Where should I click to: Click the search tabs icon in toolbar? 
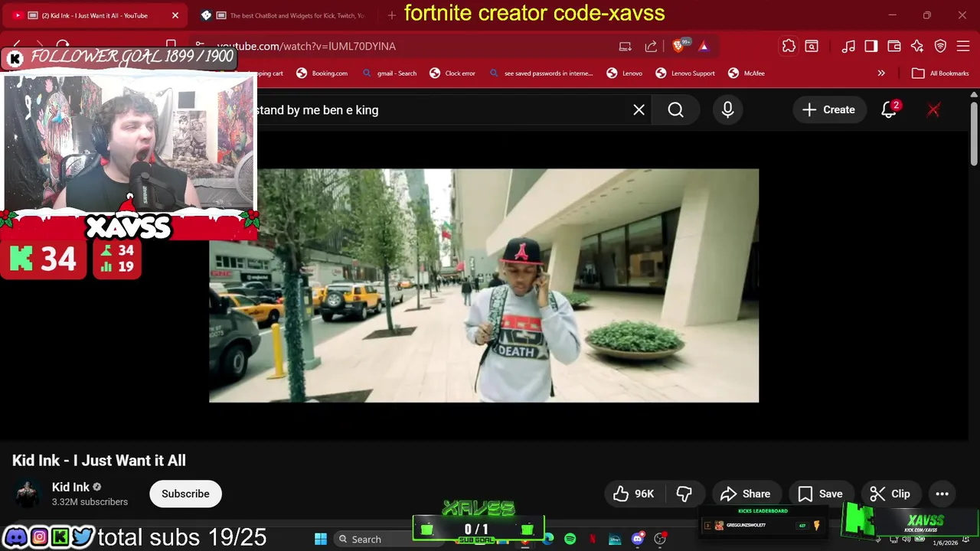[x=811, y=47]
